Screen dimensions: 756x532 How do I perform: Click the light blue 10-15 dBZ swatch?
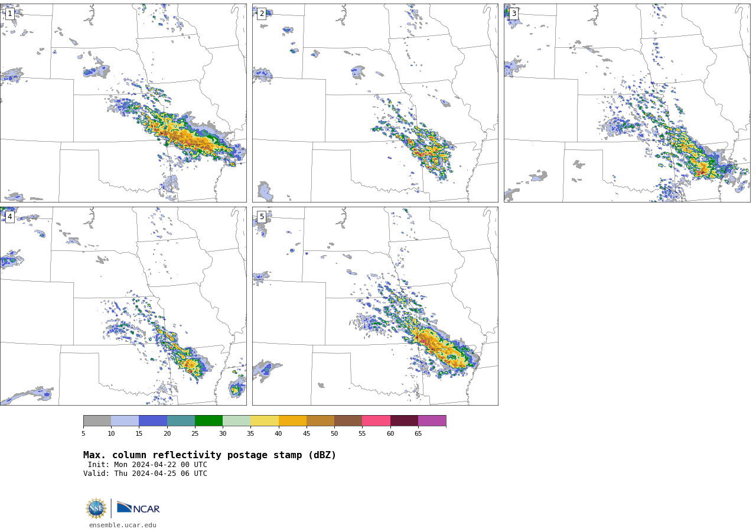[125, 421]
